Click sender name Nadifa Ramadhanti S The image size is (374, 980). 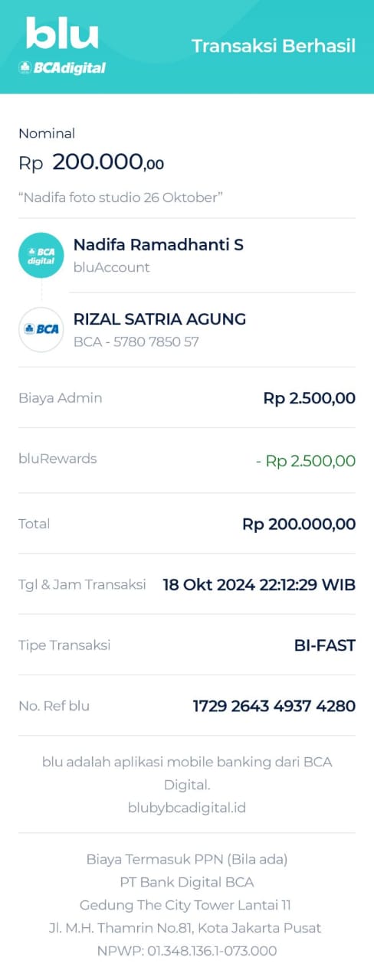click(x=159, y=245)
